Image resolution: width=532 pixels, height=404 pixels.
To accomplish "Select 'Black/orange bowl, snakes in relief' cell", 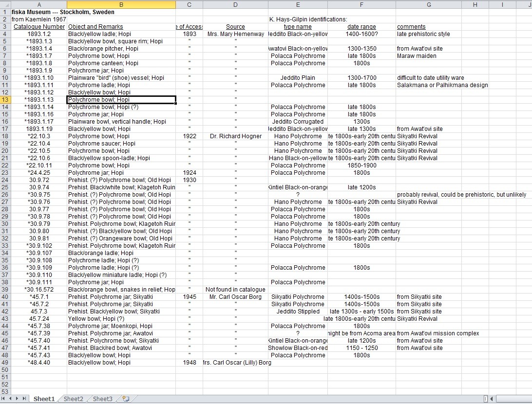I will click(x=121, y=290).
